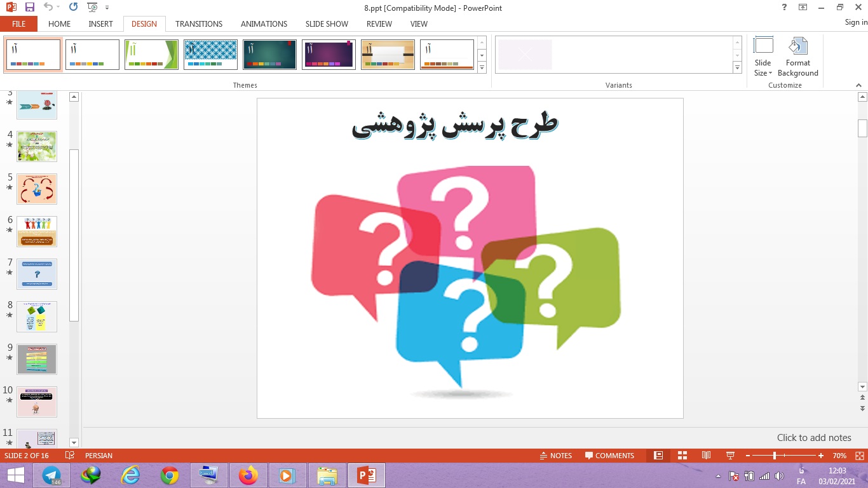Select Normal view icon in status bar

click(659, 455)
